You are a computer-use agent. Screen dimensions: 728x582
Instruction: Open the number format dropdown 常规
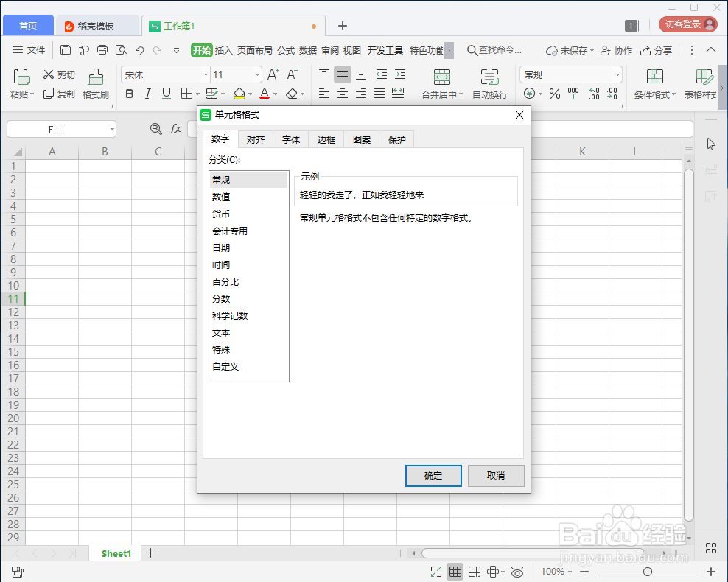(x=617, y=74)
